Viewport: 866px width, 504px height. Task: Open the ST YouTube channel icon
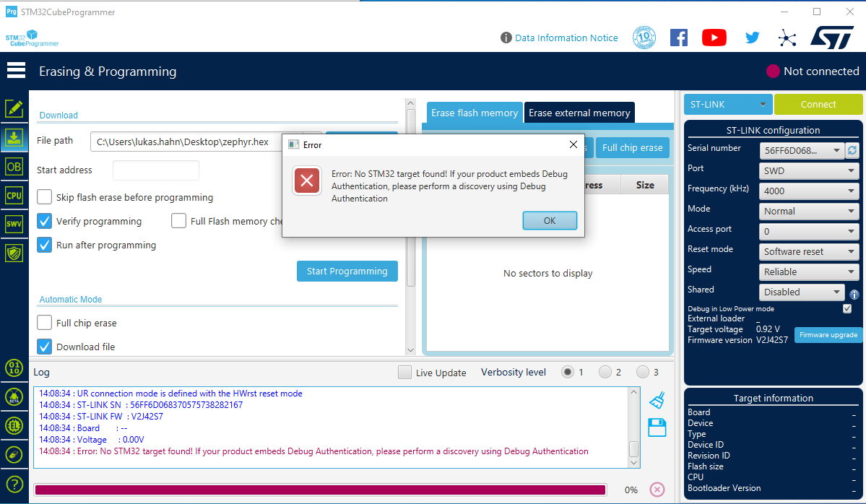[x=714, y=38]
